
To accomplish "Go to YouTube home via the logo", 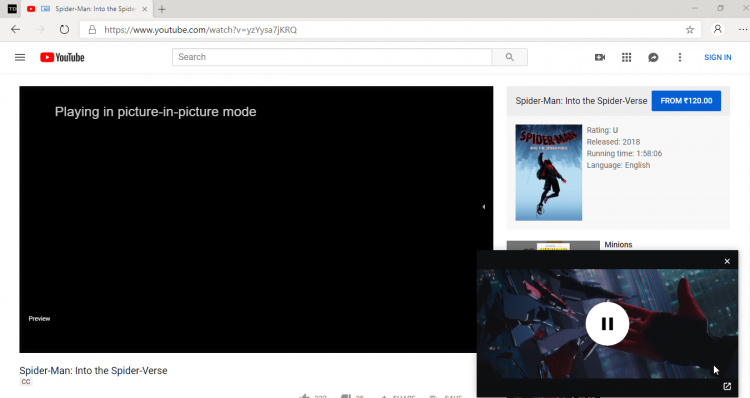I will (x=62, y=57).
